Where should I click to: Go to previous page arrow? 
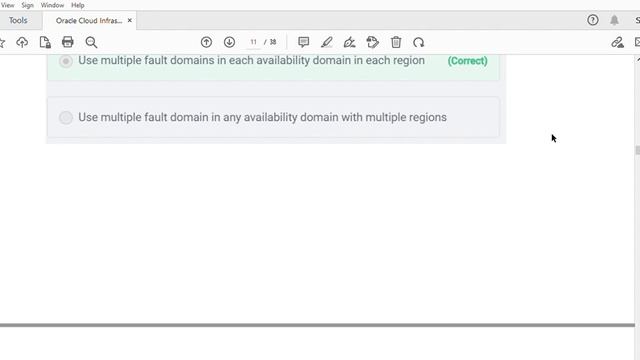tap(207, 42)
